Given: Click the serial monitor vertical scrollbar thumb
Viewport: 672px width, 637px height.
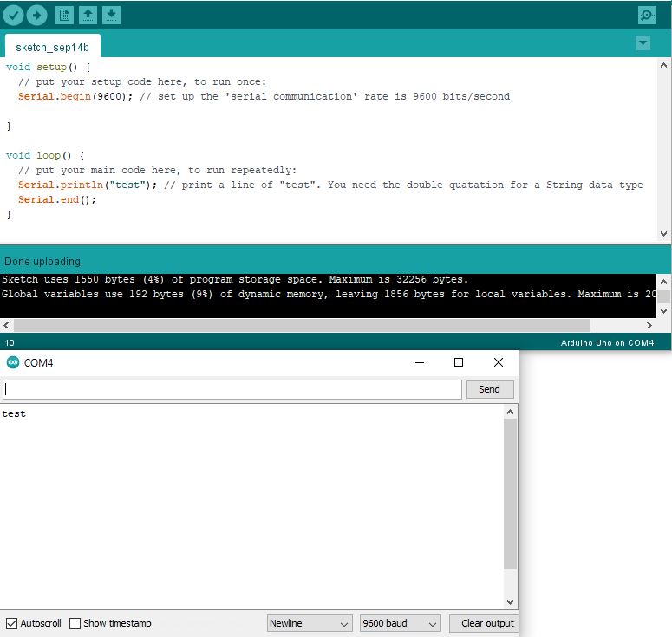Looking at the screenshot, I should (x=510, y=494).
